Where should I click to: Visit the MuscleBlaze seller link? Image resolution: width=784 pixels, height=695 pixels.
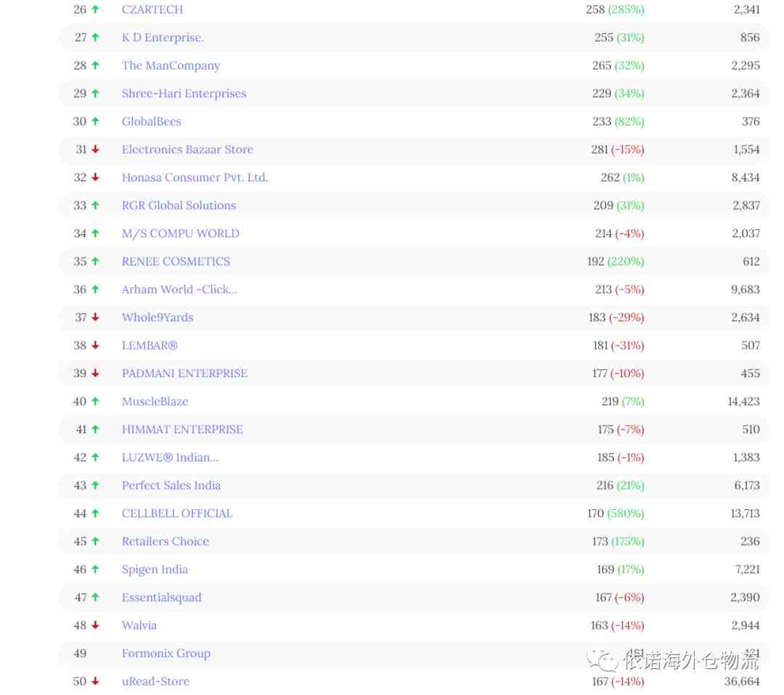155,401
